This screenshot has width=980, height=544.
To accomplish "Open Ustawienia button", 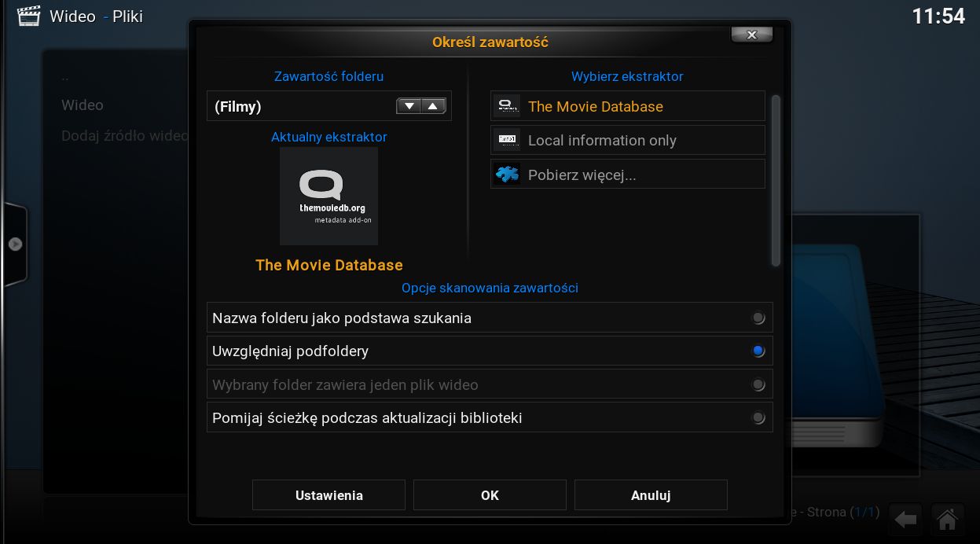I will coord(329,495).
